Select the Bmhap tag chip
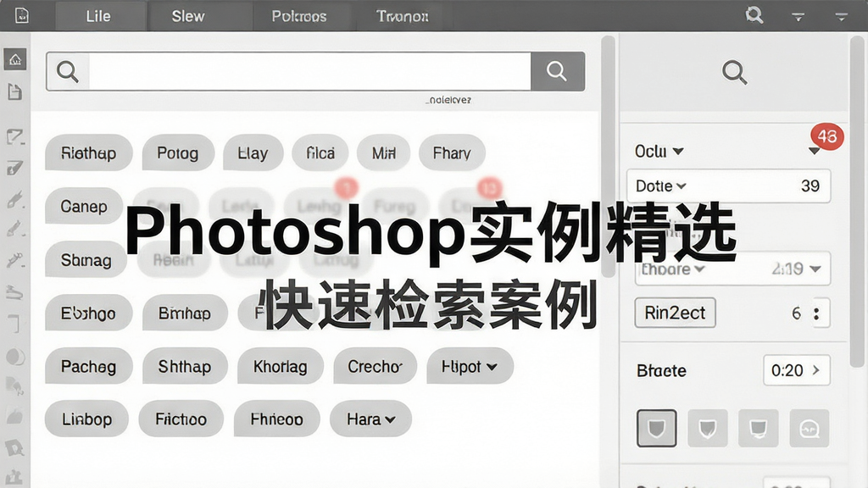 [x=185, y=313]
